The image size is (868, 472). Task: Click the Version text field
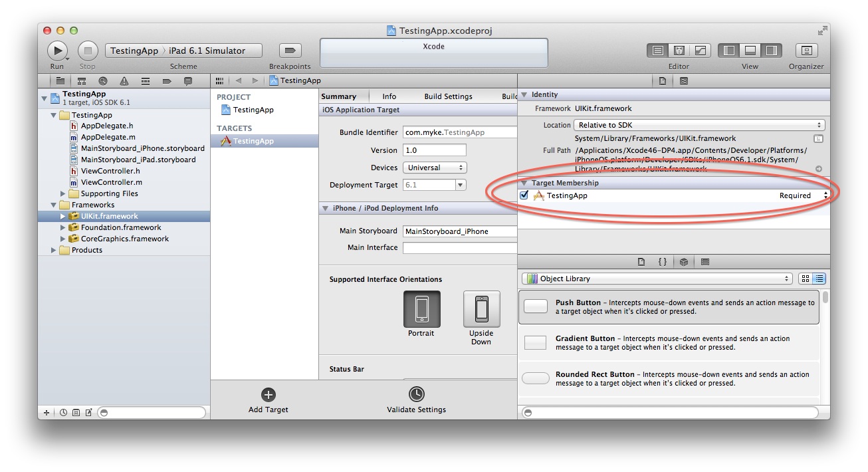[435, 150]
